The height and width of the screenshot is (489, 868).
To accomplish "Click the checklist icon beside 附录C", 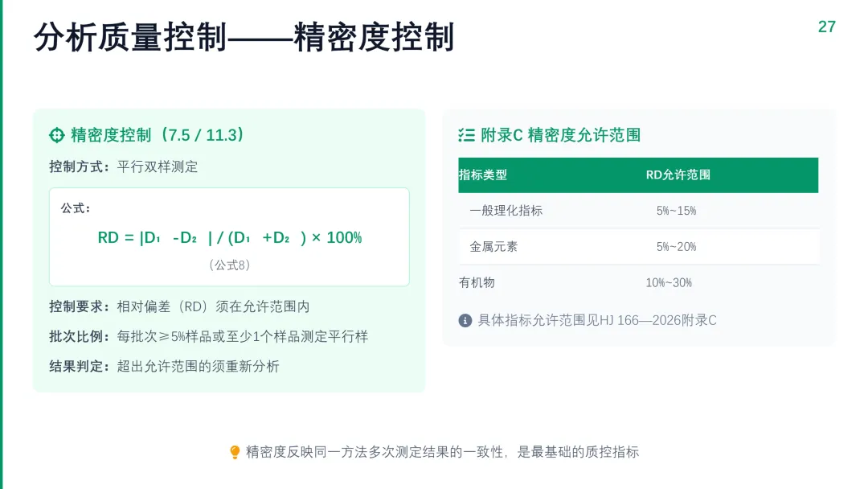I will (466, 135).
